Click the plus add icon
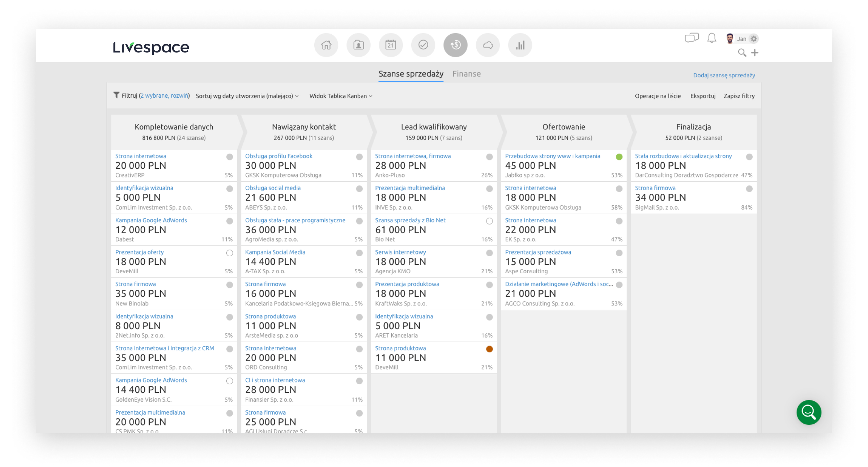 coord(755,53)
